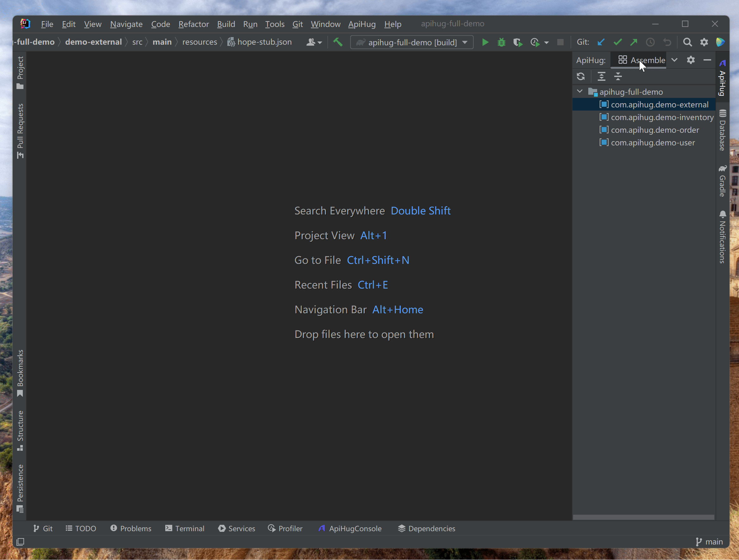Click the ApiHug settings gear icon
The width and height of the screenshot is (739, 560).
[x=691, y=60]
